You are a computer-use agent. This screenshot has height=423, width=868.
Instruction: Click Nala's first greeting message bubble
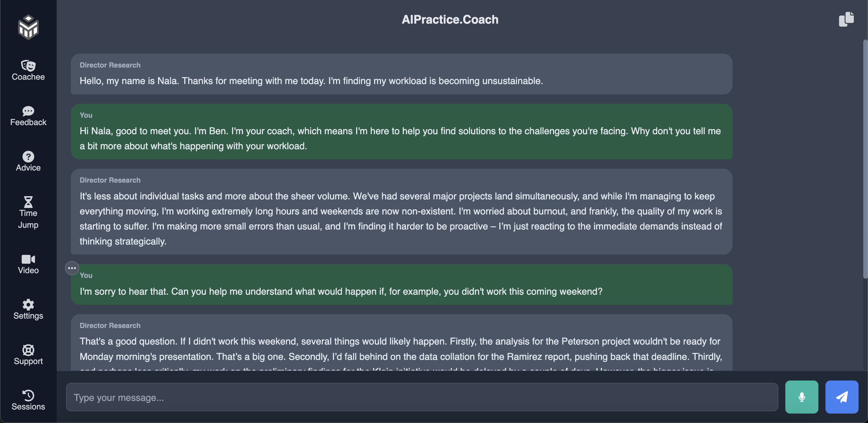(401, 74)
